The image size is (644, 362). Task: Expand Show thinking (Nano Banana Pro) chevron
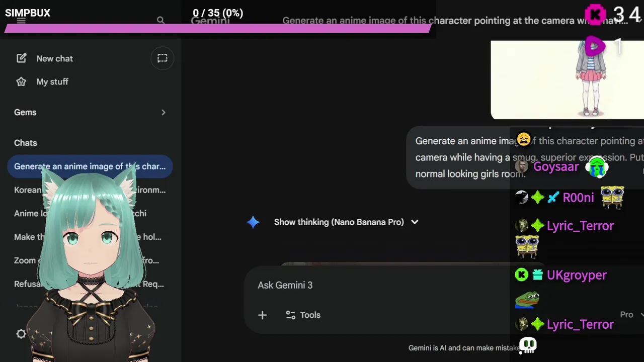415,222
